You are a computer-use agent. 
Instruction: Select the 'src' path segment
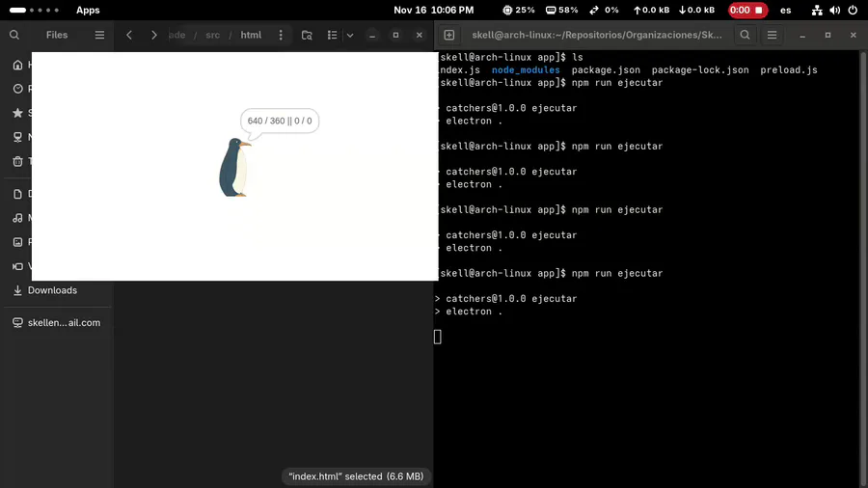tap(212, 35)
